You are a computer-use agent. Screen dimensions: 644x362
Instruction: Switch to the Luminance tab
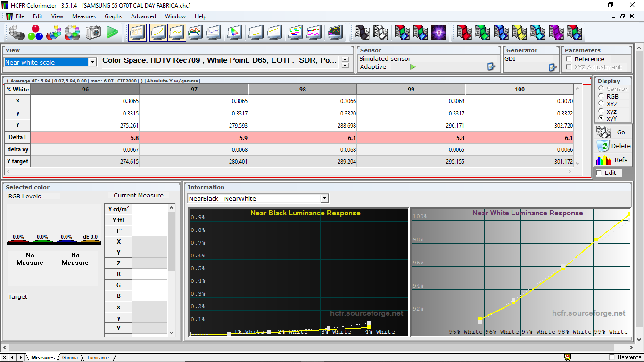pyautogui.click(x=98, y=357)
